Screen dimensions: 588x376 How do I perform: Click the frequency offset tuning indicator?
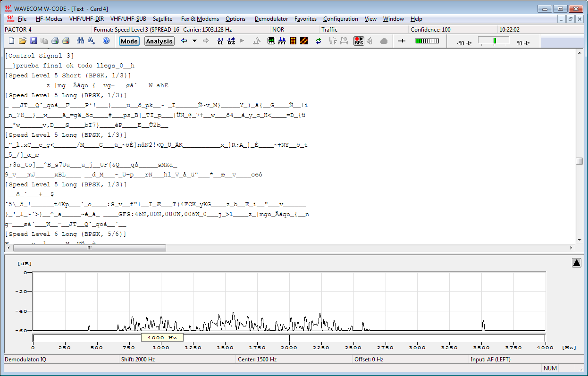494,41
